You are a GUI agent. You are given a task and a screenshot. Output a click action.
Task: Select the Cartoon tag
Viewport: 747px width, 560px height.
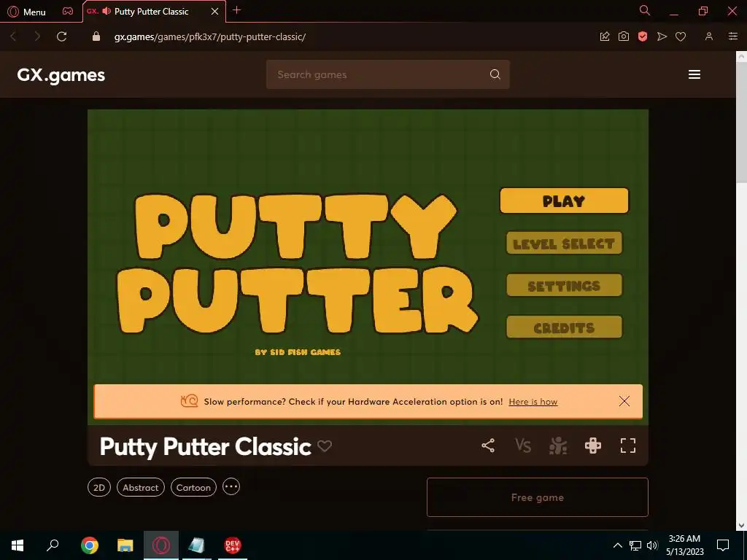pyautogui.click(x=193, y=488)
